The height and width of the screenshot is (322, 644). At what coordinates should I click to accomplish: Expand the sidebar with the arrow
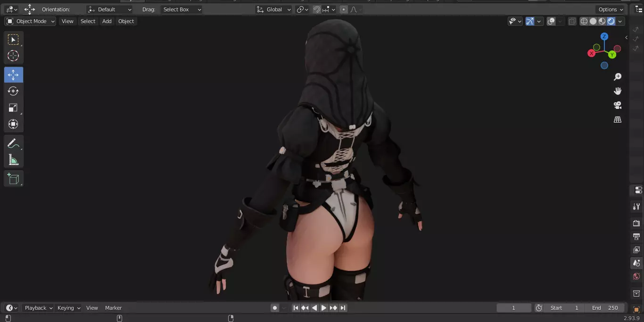626,37
